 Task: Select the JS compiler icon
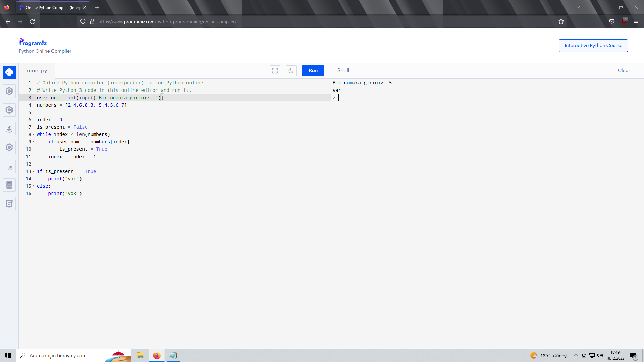(x=9, y=167)
